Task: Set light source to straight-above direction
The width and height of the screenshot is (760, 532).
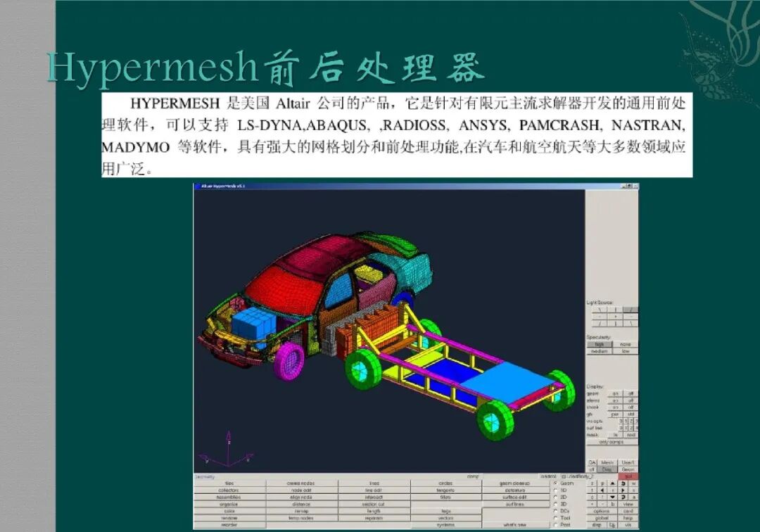Action: [615, 309]
